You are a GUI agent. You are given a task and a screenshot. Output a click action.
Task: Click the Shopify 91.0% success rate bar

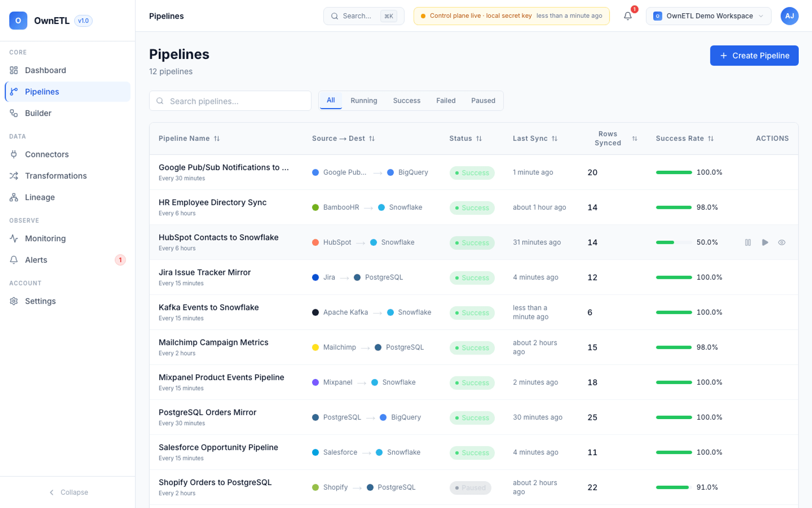[673, 487]
